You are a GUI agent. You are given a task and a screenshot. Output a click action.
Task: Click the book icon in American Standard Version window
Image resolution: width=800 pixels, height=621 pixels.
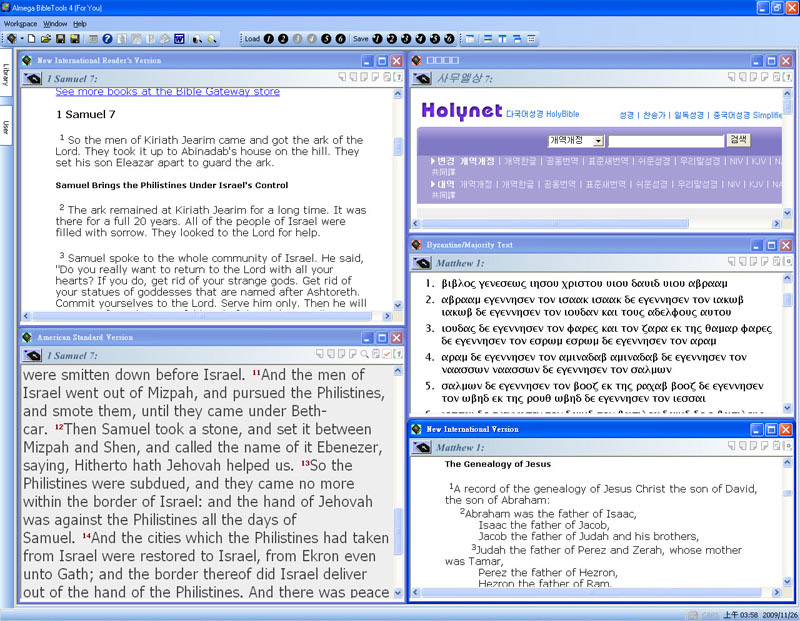(33, 356)
